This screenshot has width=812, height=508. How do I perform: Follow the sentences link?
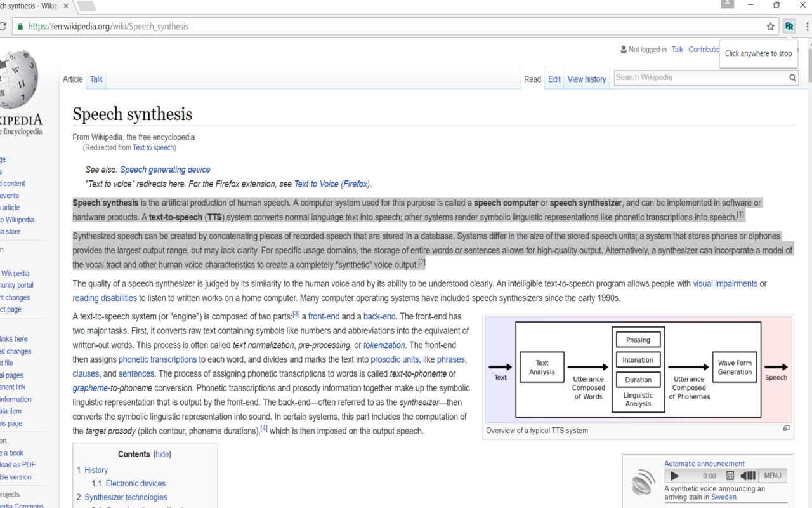136,374
